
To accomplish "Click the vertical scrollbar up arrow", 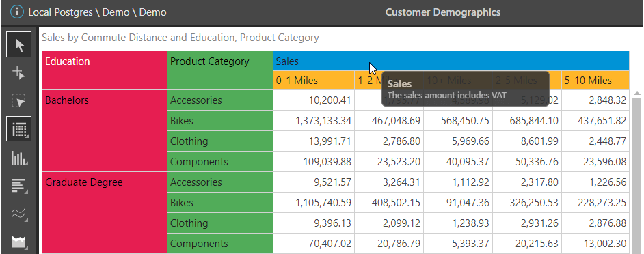I will point(637,94).
